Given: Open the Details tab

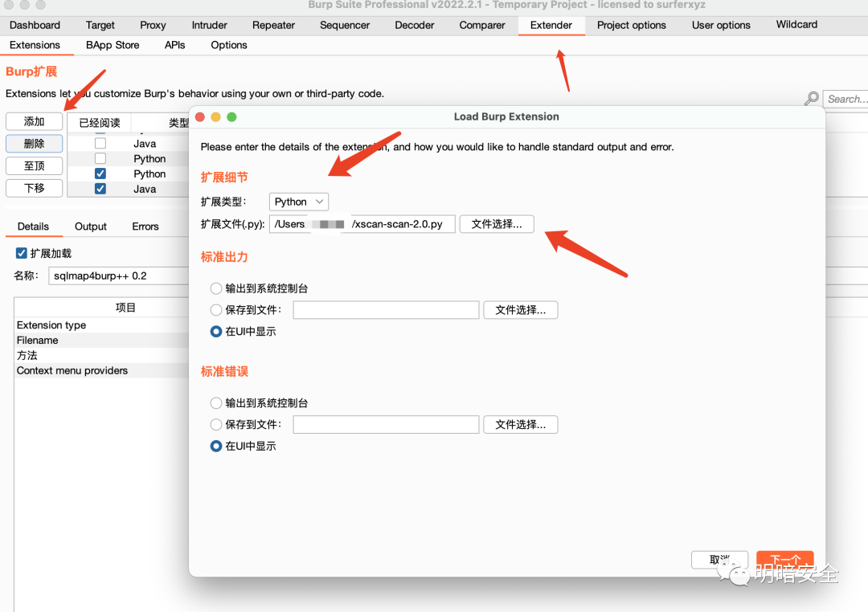Looking at the screenshot, I should coord(33,226).
